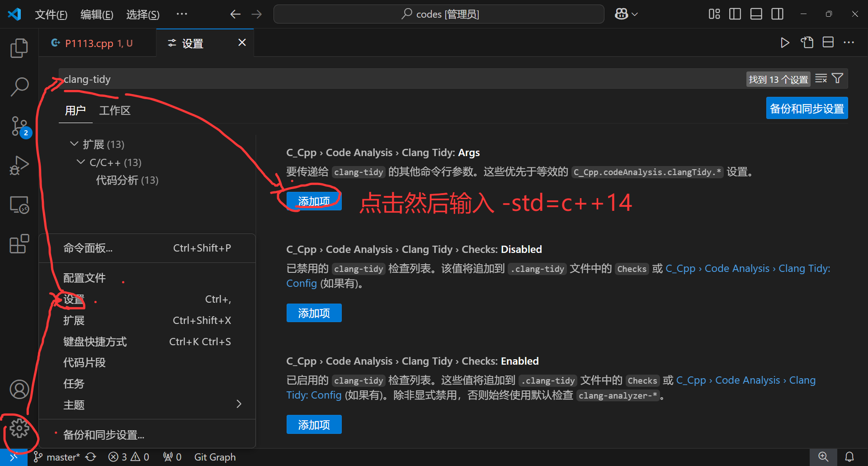Open the Run and Debug view

(x=19, y=165)
